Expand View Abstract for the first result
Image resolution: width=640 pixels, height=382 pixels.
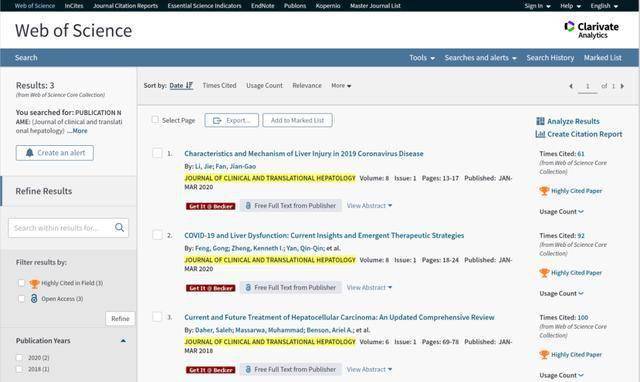[369, 206]
